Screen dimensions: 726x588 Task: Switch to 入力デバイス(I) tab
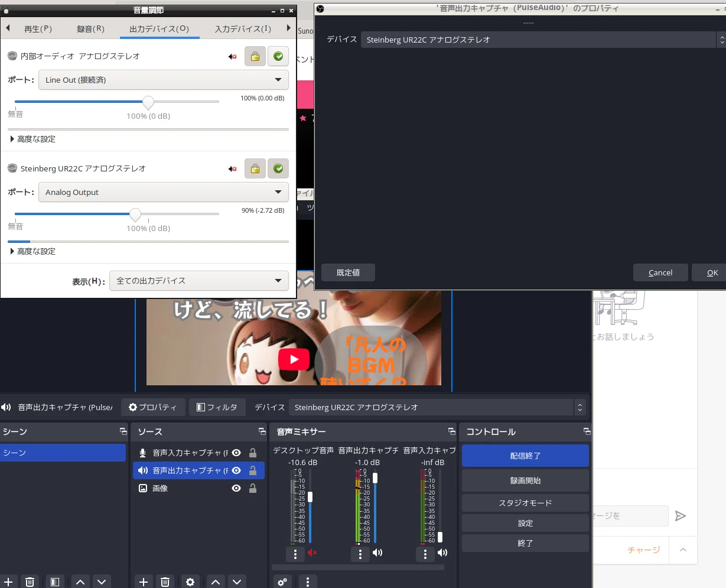click(x=243, y=28)
